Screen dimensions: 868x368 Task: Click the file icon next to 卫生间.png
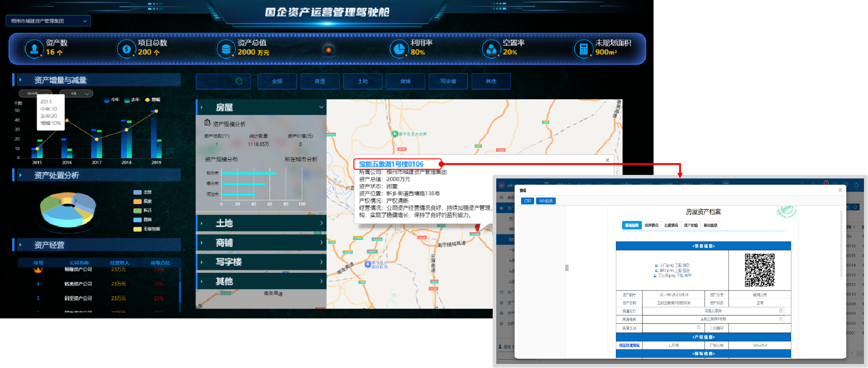655,275
